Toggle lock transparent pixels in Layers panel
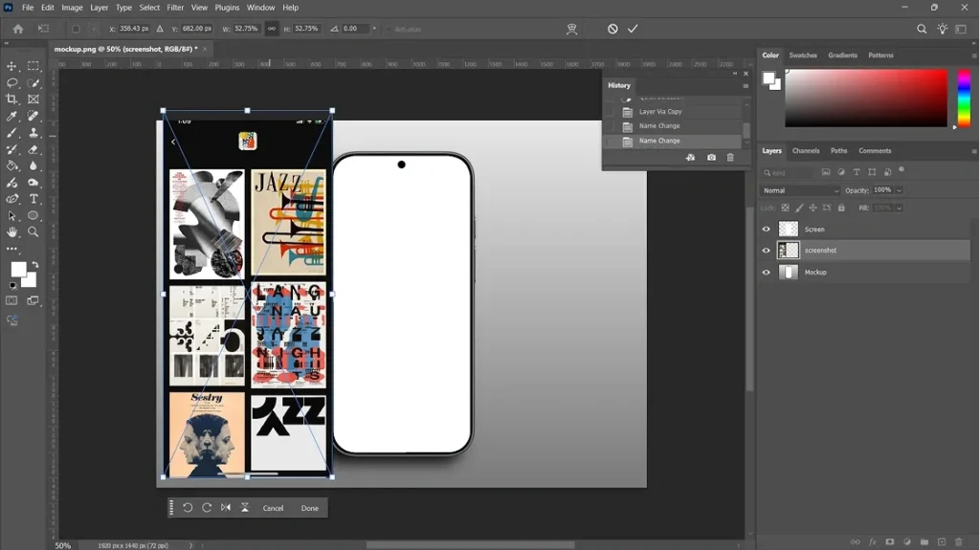Viewport: 980px width, 550px height. (785, 209)
